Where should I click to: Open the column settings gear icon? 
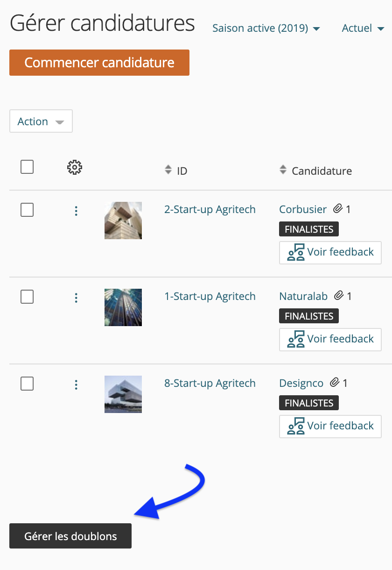click(75, 167)
